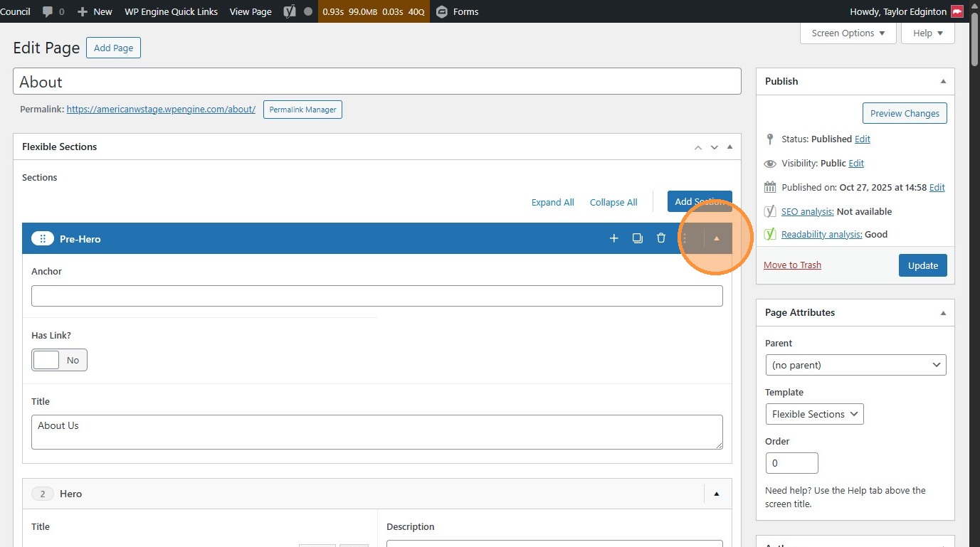Click the Add Page button
This screenshot has width=980, height=547.
pyautogui.click(x=114, y=48)
